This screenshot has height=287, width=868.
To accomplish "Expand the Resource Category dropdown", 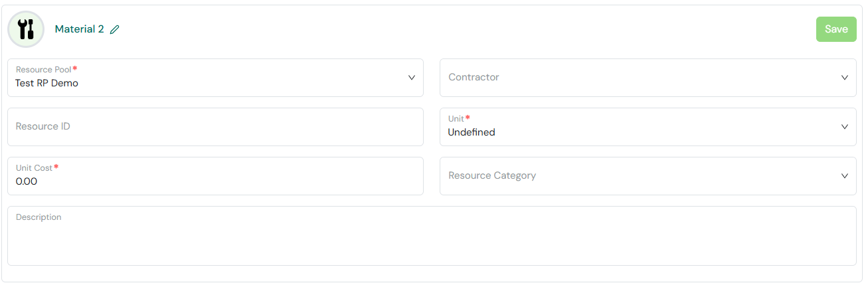I will [648, 176].
